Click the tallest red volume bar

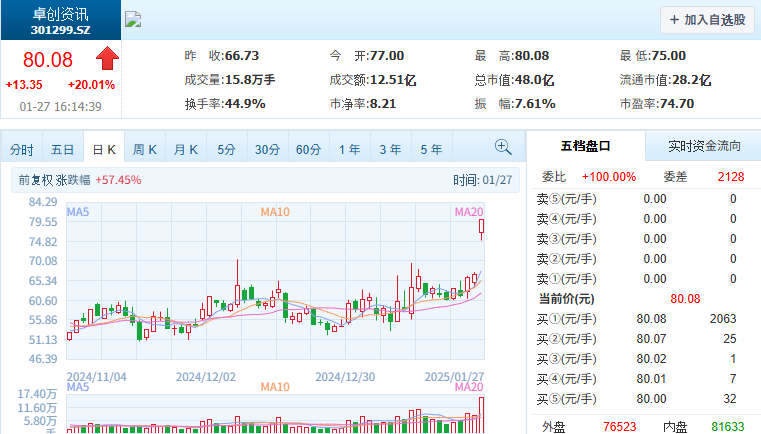coord(481,415)
